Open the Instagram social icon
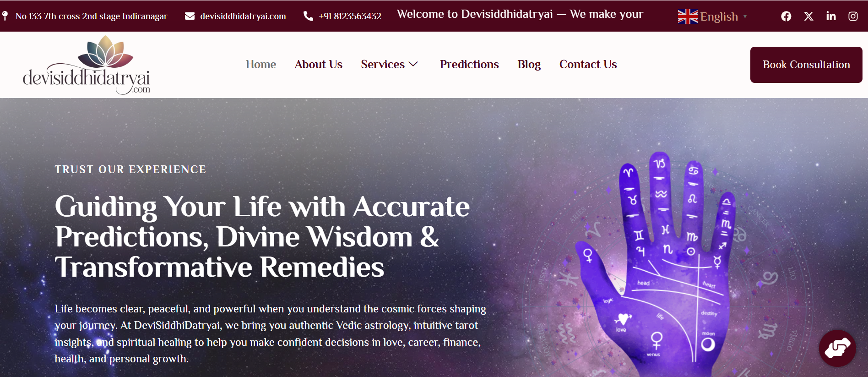The width and height of the screenshot is (868, 377). (x=853, y=16)
